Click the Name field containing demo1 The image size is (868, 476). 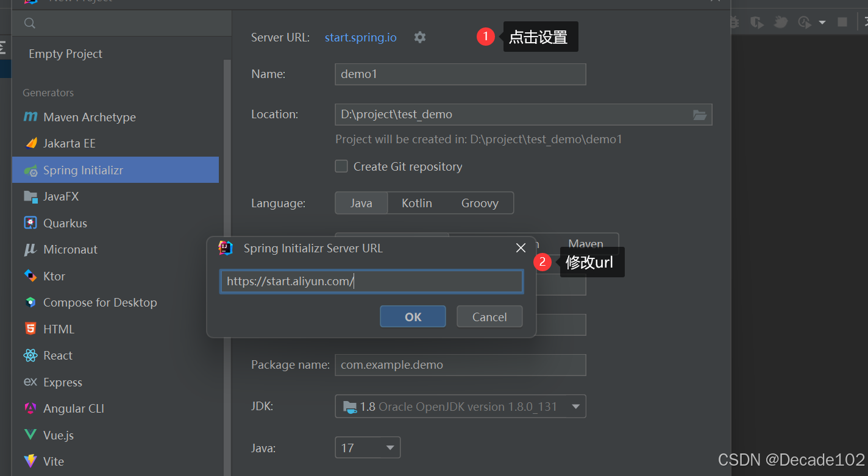coord(460,74)
